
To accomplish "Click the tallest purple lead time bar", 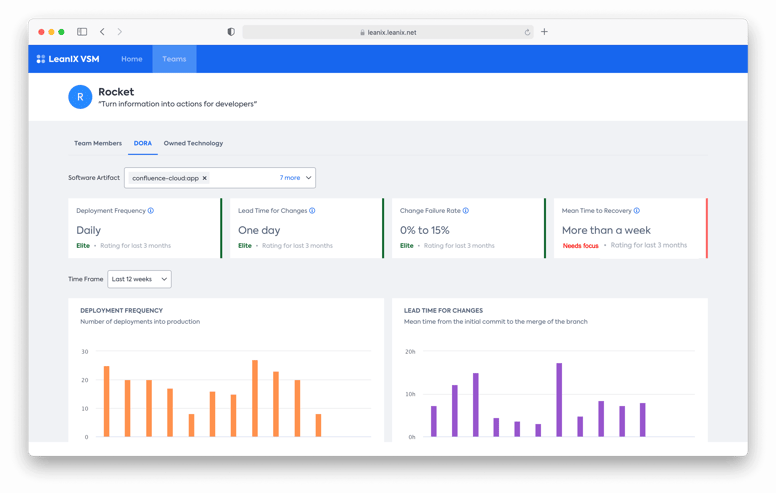I will click(x=559, y=400).
